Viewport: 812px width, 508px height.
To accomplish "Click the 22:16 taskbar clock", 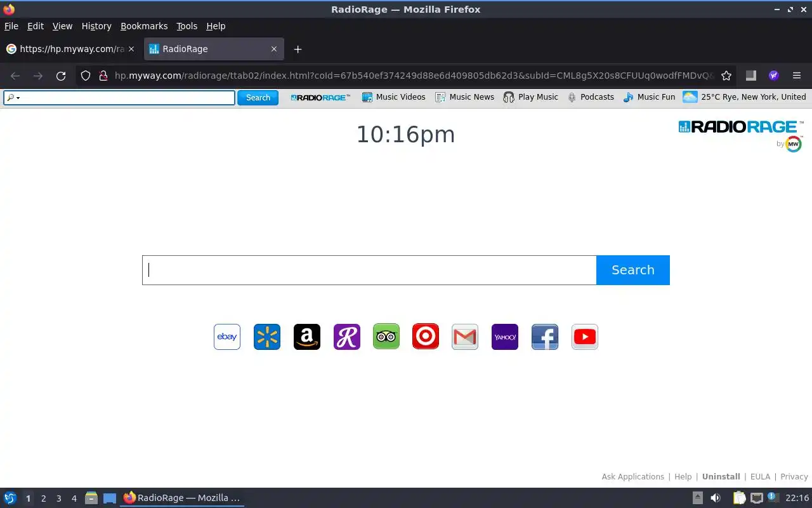I will tap(797, 498).
